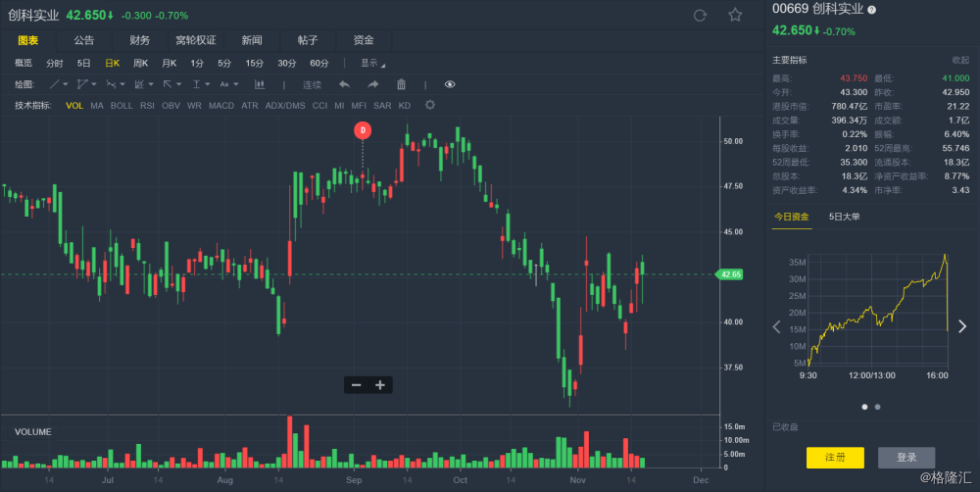Add 创科实业 to favorites with star
The height and width of the screenshot is (492, 980).
(735, 15)
